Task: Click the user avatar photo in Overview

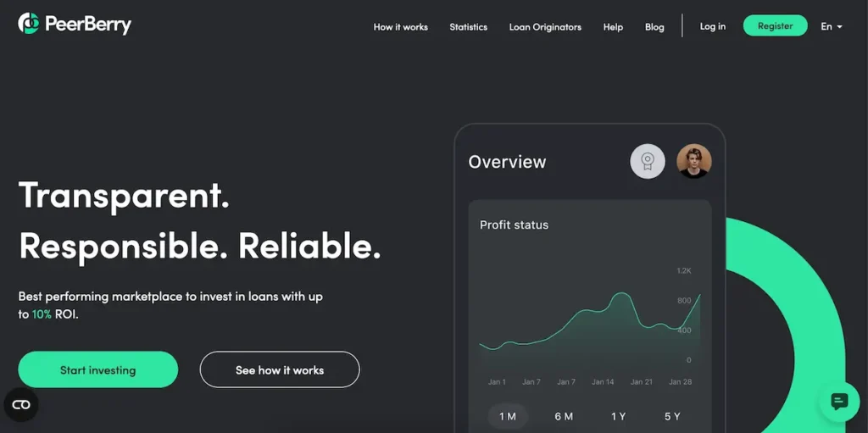Action: tap(694, 161)
